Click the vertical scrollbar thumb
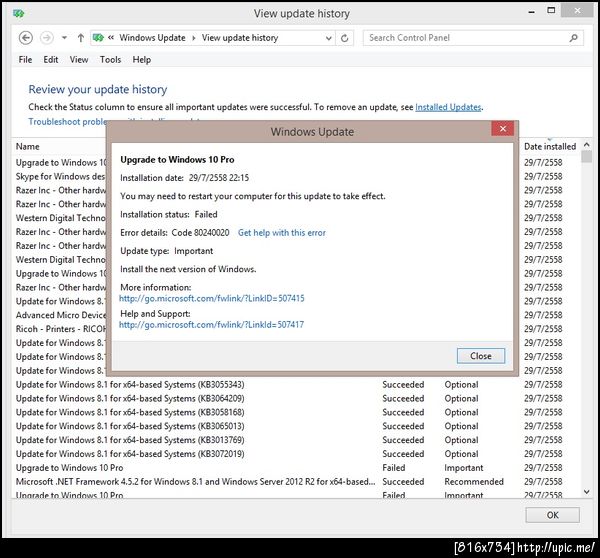 click(586, 157)
